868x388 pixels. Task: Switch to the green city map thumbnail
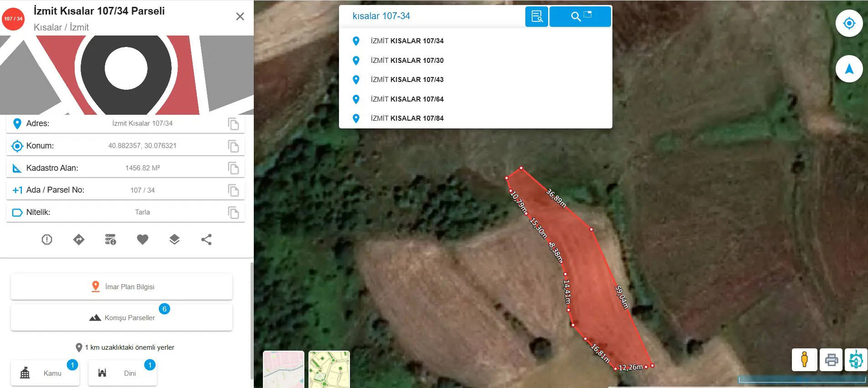(329, 369)
